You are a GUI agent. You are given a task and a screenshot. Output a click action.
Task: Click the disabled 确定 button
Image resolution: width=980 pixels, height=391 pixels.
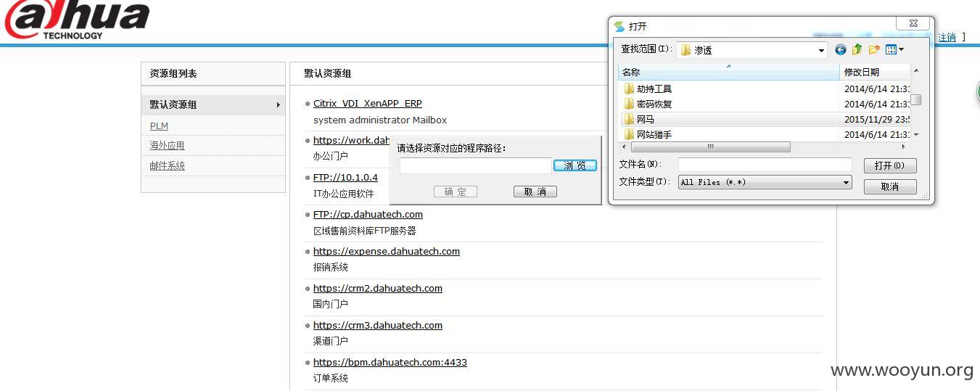(x=456, y=192)
